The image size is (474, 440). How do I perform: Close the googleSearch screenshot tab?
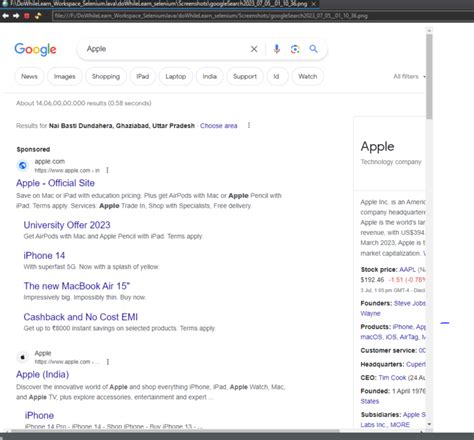[313, 4]
